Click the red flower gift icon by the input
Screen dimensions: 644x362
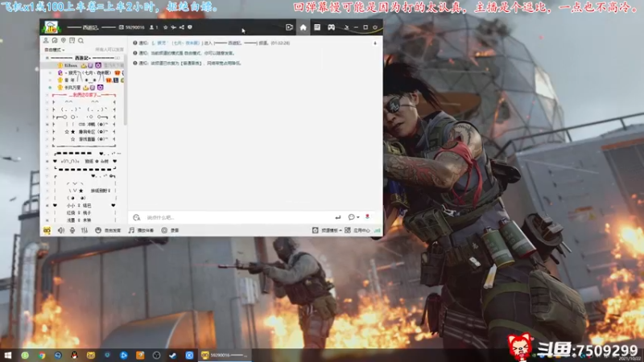pos(368,216)
